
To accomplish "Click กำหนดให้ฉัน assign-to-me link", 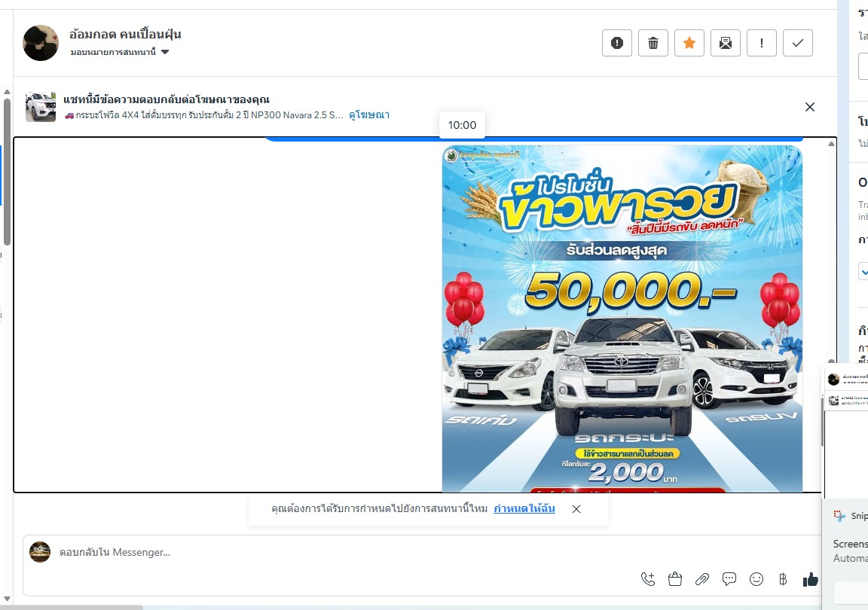I will (x=524, y=508).
